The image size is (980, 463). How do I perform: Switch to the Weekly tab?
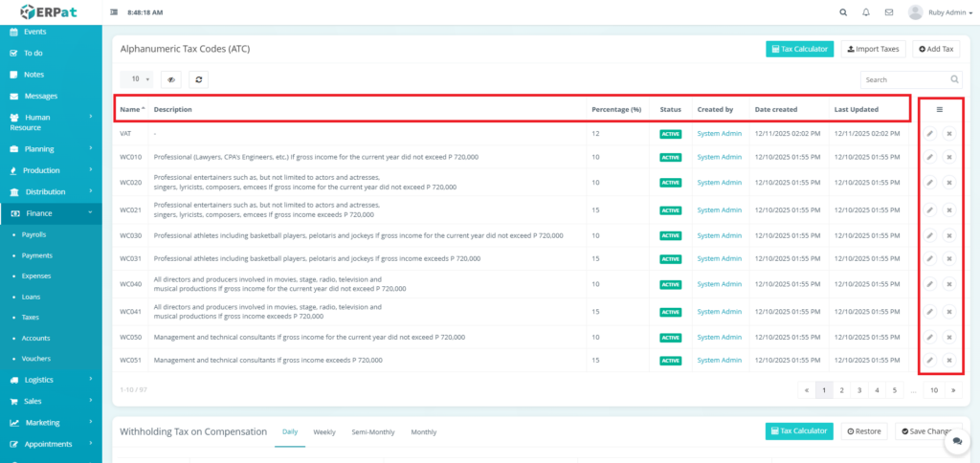323,432
